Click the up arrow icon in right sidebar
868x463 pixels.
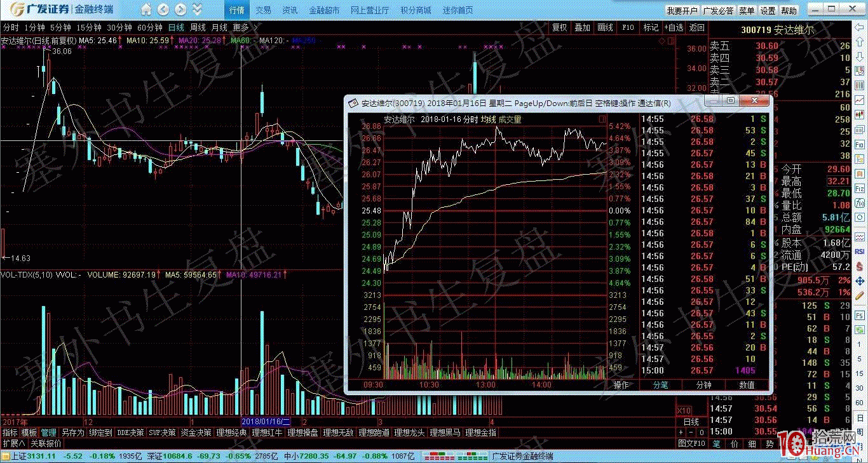tap(859, 41)
